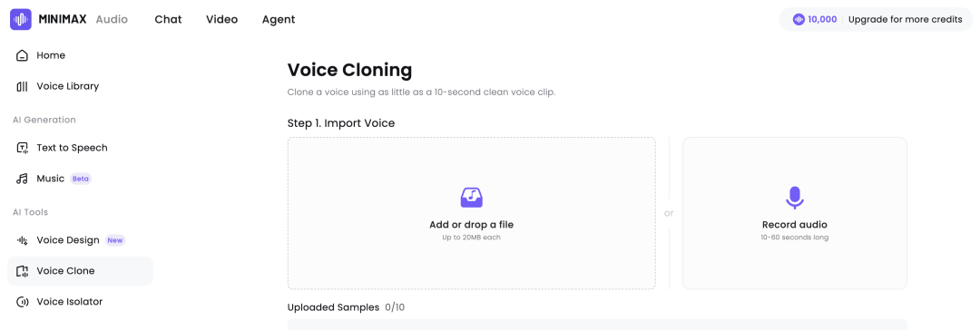Image resolution: width=980 pixels, height=330 pixels.
Task: Click the Add or drop a file area
Action: tap(471, 213)
